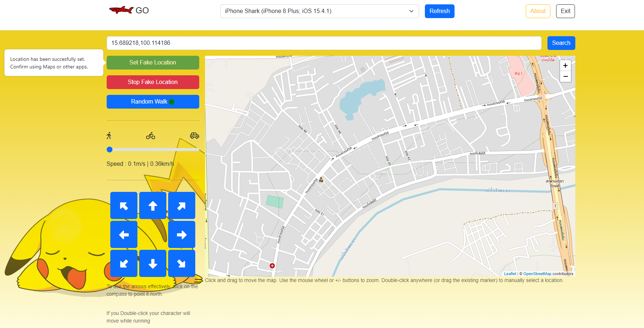Expand the device selector chevron
This screenshot has height=328, width=644.
pyautogui.click(x=411, y=11)
